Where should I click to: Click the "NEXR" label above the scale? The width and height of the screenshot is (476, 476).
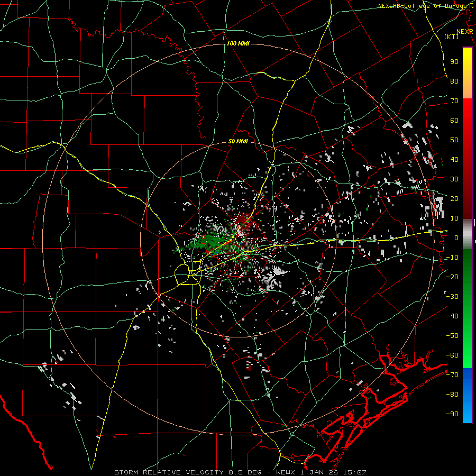[x=464, y=32]
